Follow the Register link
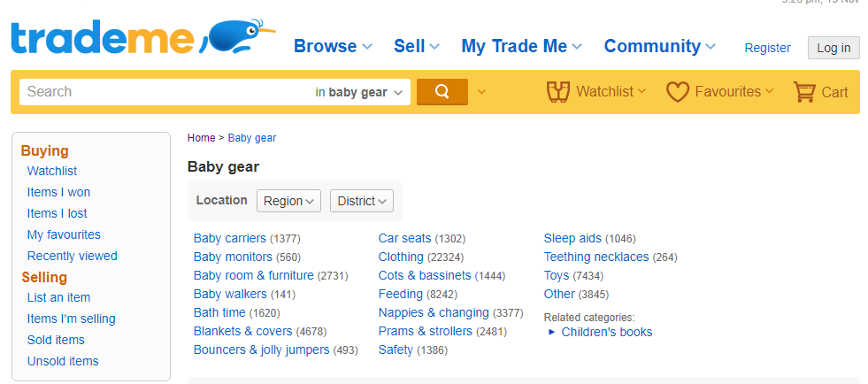868x384 pixels. point(767,48)
